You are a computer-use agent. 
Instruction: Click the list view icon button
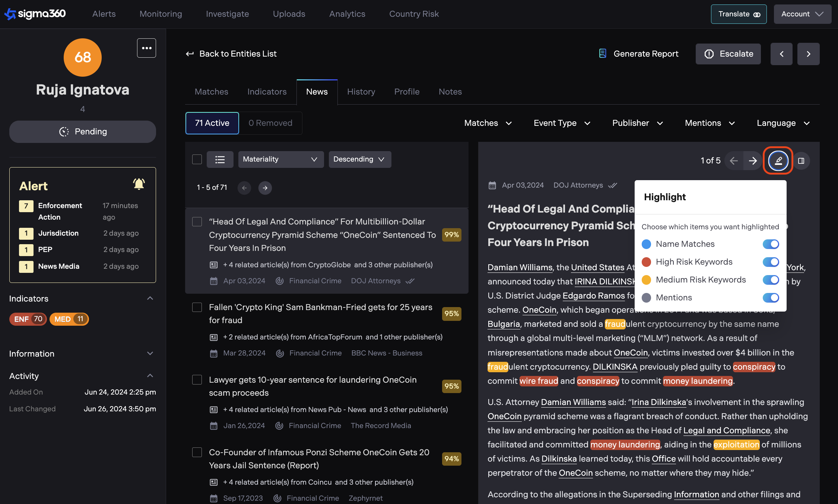pyautogui.click(x=220, y=159)
